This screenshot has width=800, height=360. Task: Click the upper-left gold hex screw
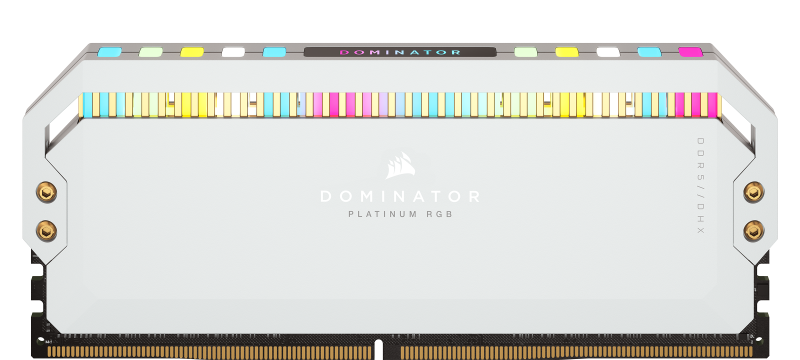(x=46, y=192)
